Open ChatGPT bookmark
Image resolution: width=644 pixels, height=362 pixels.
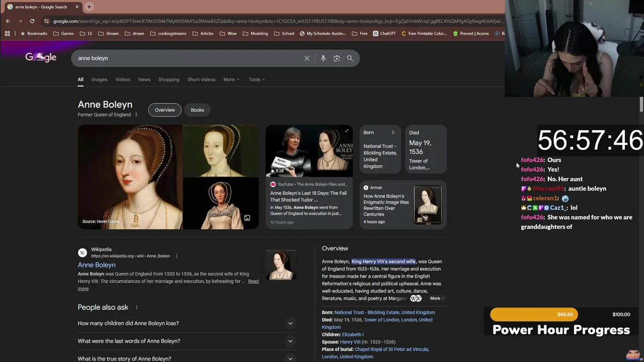(x=384, y=34)
